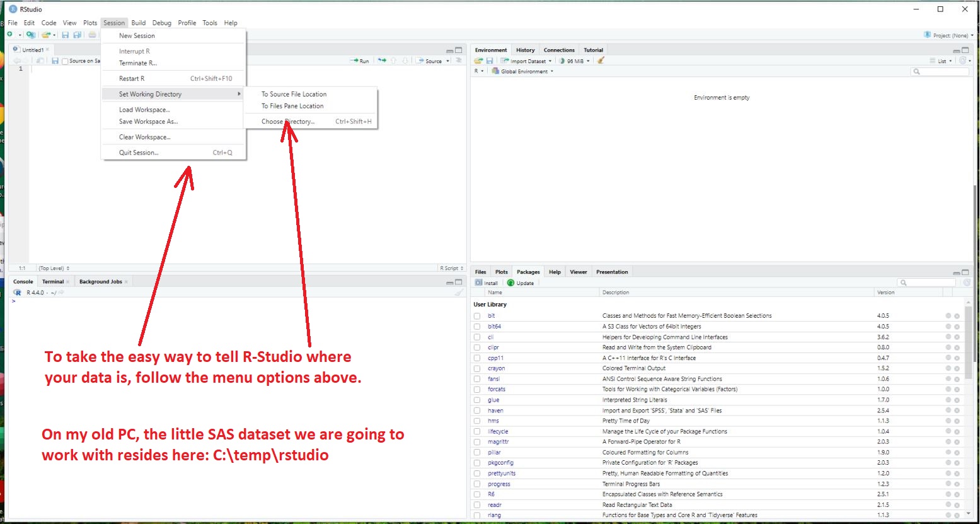Open the magrittr package link
The width and height of the screenshot is (980, 524).
(x=498, y=442)
